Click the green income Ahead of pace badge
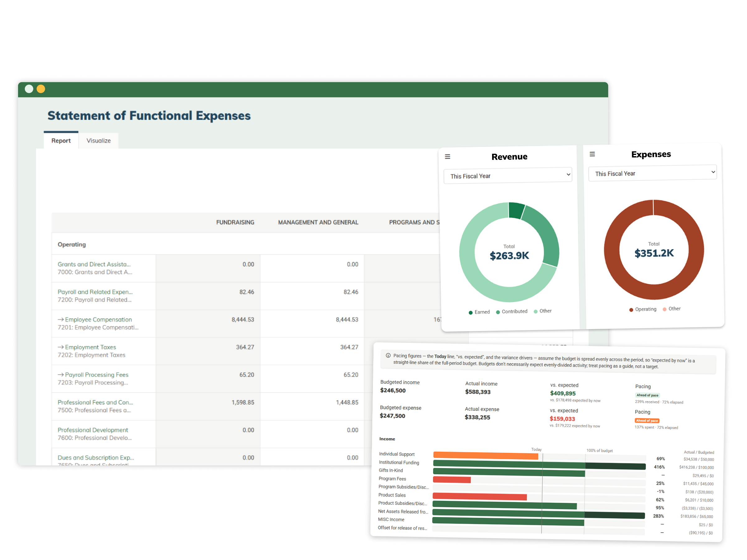The height and width of the screenshot is (560, 747). [x=647, y=395]
